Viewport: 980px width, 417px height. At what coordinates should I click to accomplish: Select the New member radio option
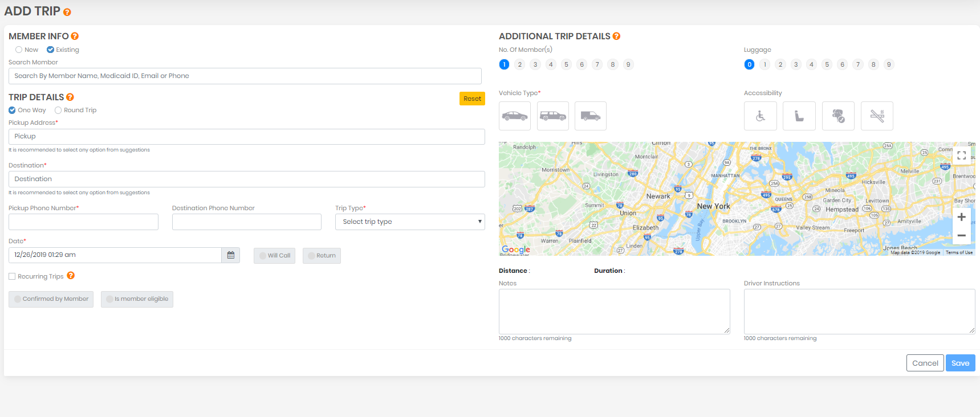point(19,50)
